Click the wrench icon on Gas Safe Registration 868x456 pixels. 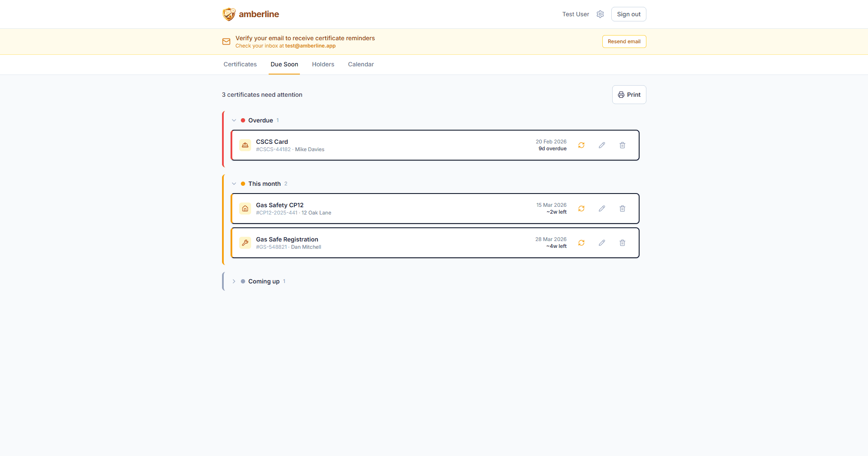245,243
